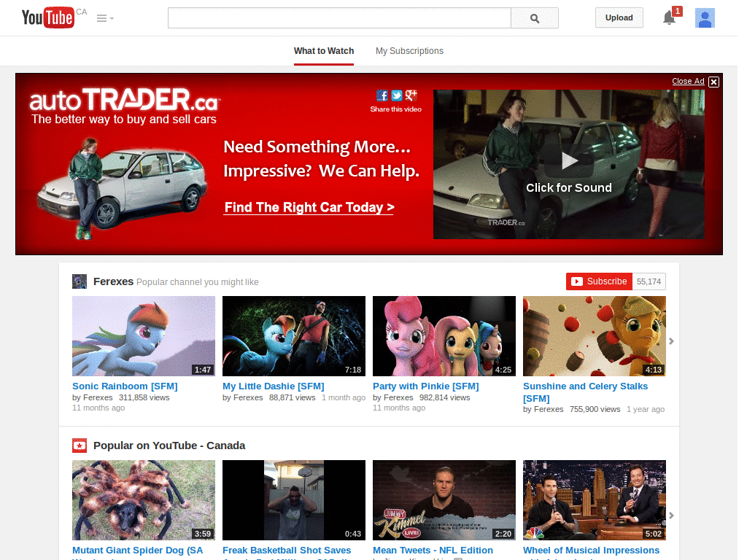747x560 pixels.
Task: Open Popular on YouTube - Canada heading
Action: 169,446
